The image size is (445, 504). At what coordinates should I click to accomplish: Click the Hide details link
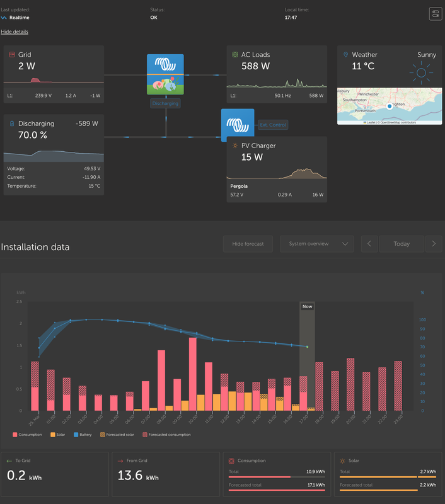14,31
